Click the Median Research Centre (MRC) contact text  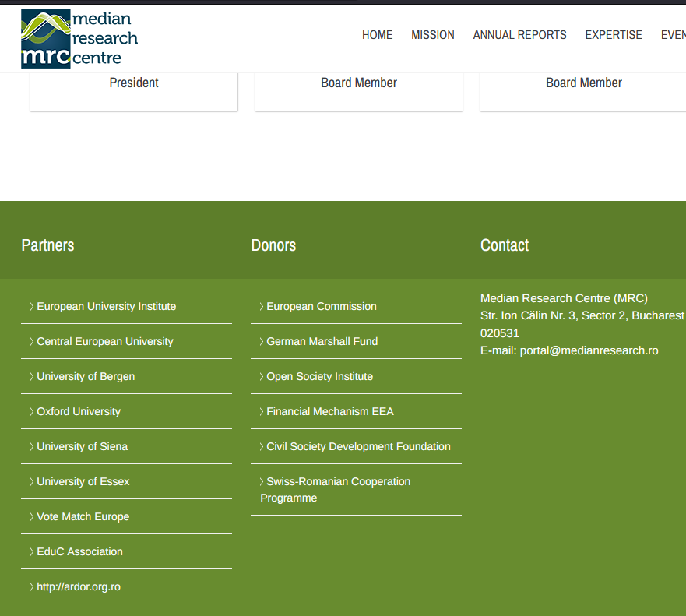(x=564, y=298)
